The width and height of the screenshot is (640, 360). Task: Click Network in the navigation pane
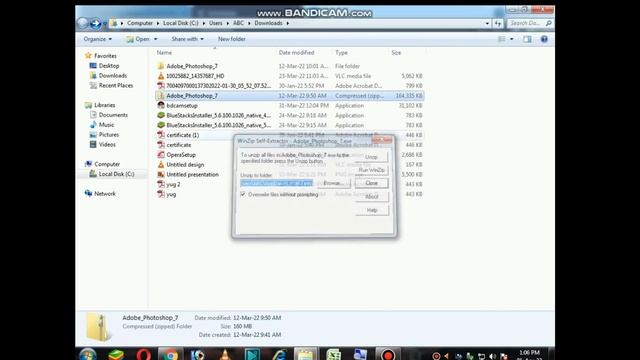(105, 194)
